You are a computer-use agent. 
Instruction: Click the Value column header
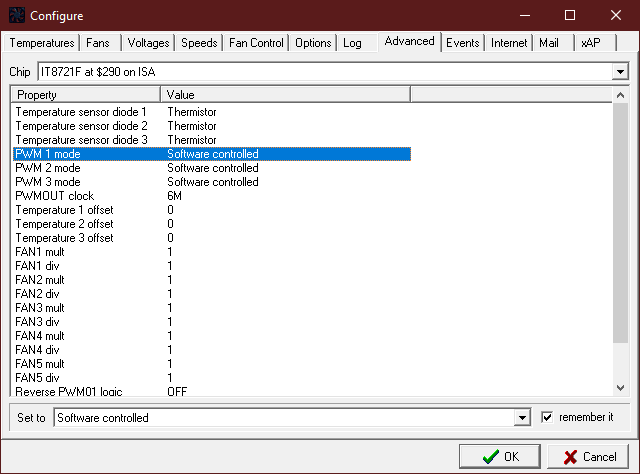click(285, 95)
